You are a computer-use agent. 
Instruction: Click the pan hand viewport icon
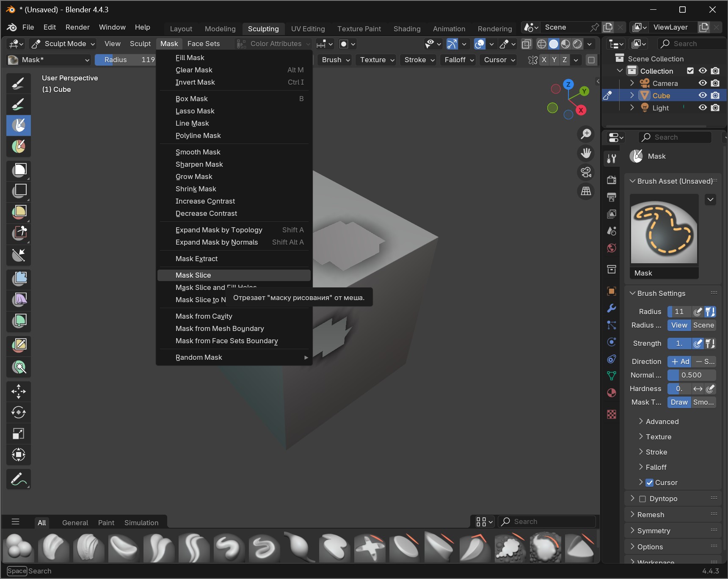coord(586,153)
